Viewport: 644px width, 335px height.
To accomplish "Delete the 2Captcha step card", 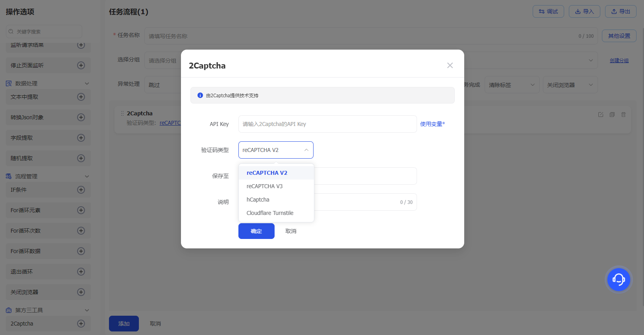I will pos(624,115).
